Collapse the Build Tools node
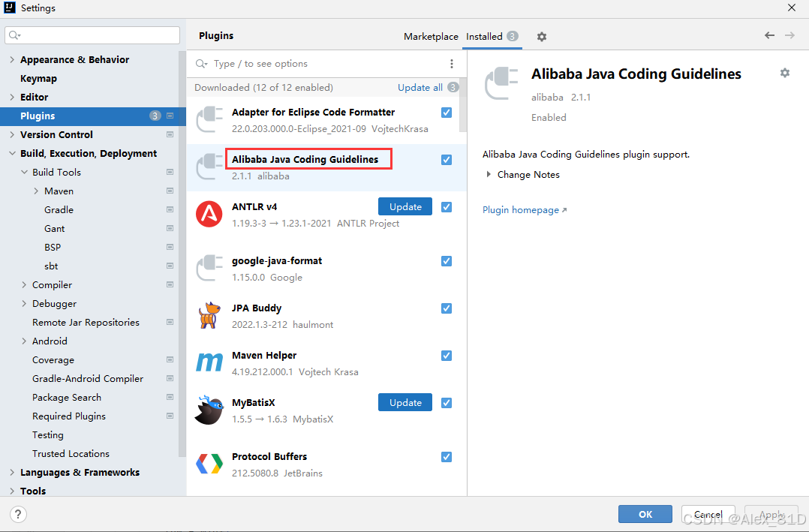The height and width of the screenshot is (532, 809). point(24,172)
